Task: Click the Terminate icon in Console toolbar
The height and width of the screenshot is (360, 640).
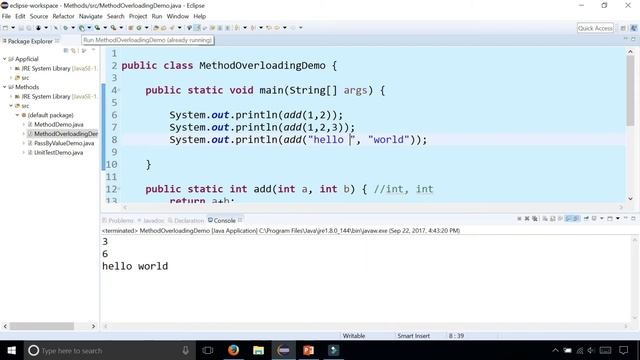Action: (x=519, y=219)
